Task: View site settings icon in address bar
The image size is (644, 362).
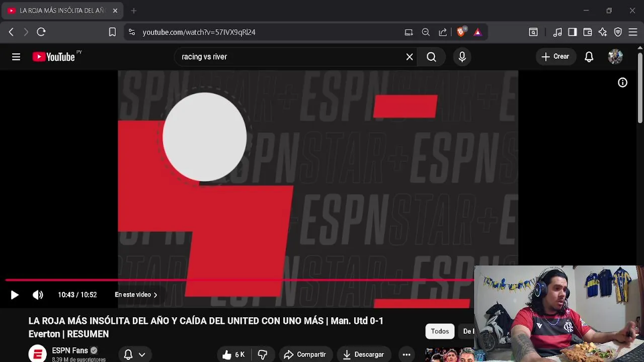Action: (x=132, y=32)
